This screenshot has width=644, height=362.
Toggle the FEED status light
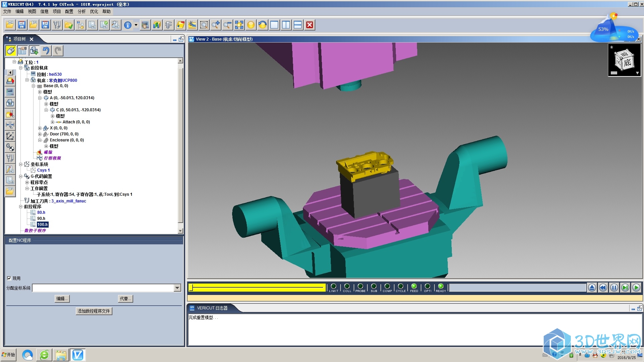pyautogui.click(x=414, y=287)
